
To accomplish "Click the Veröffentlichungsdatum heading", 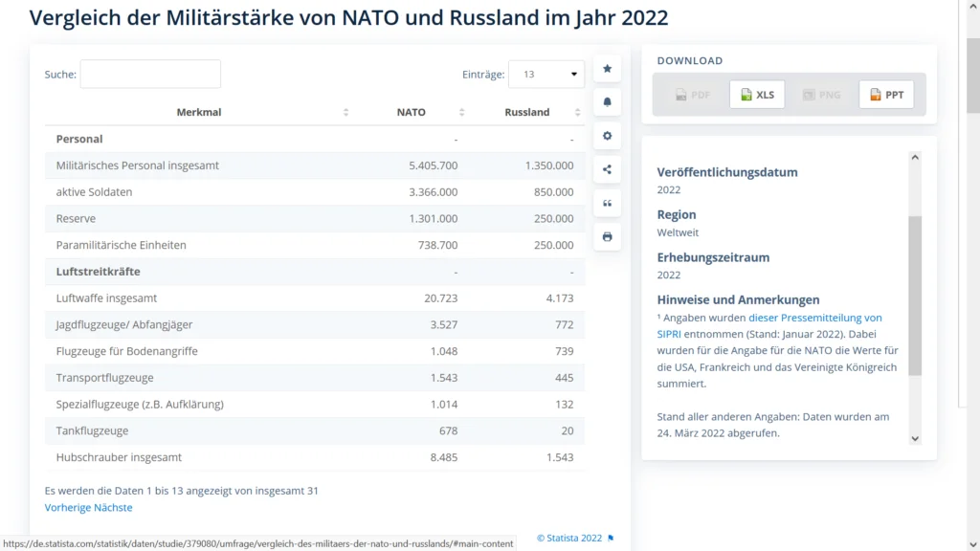I will point(727,172).
